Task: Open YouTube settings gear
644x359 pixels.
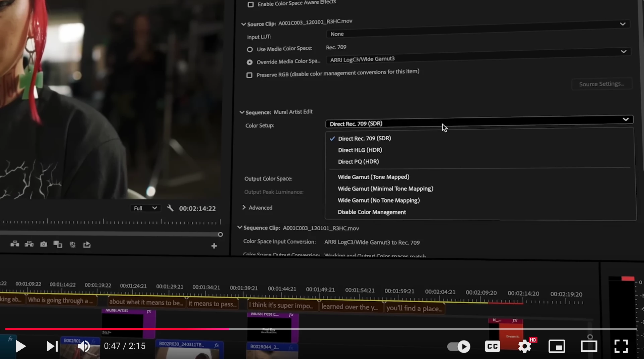Action: click(525, 346)
